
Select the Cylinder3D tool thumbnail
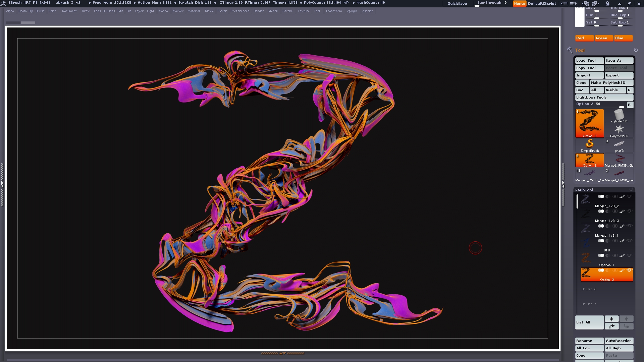(x=619, y=115)
